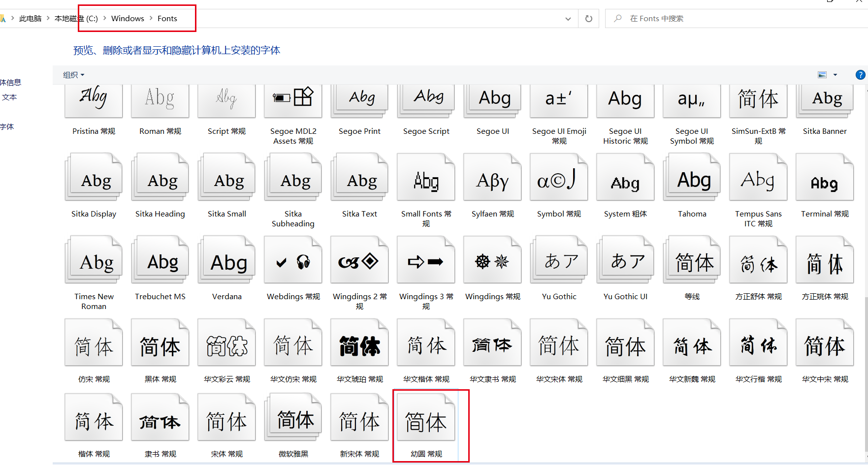Select the 等线 font thumbnail
The image size is (868, 465).
pyautogui.click(x=692, y=260)
